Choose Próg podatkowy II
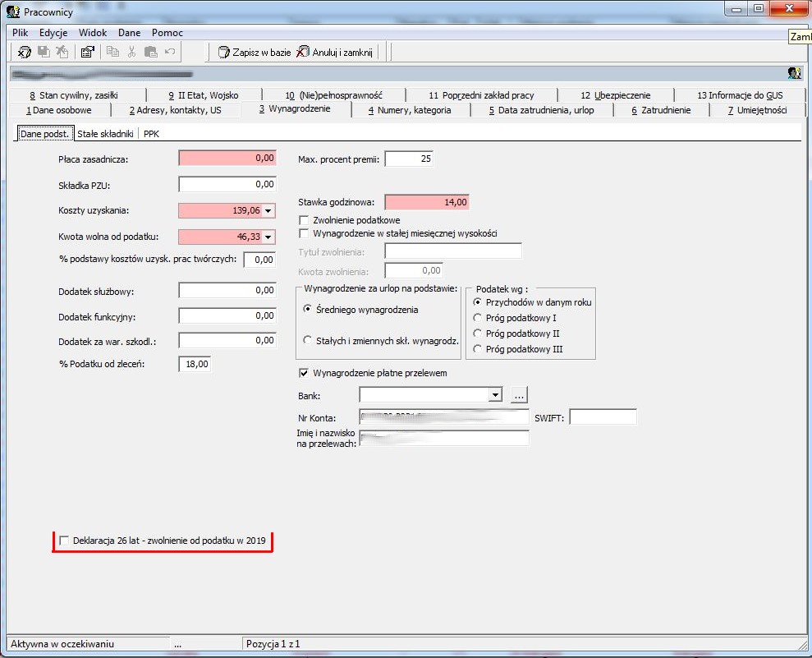 (478, 334)
